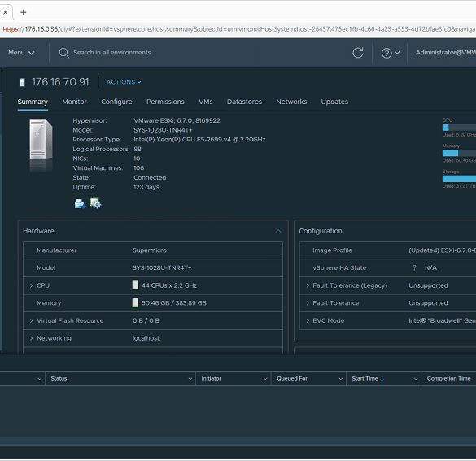Click the Memory usage indicator in Hardware

click(135, 302)
